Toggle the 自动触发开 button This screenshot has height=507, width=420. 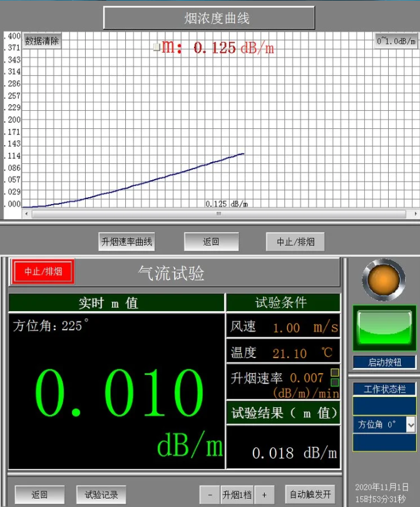(310, 494)
